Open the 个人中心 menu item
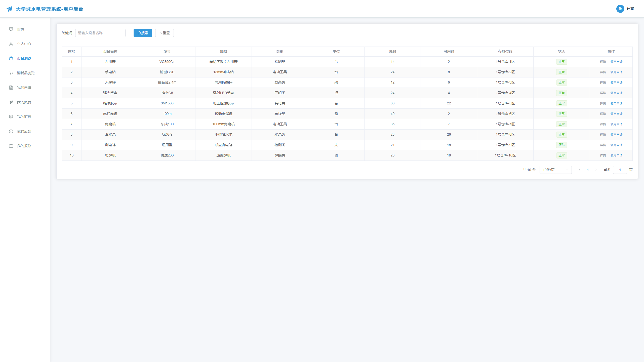This screenshot has width=644, height=362. (x=25, y=44)
